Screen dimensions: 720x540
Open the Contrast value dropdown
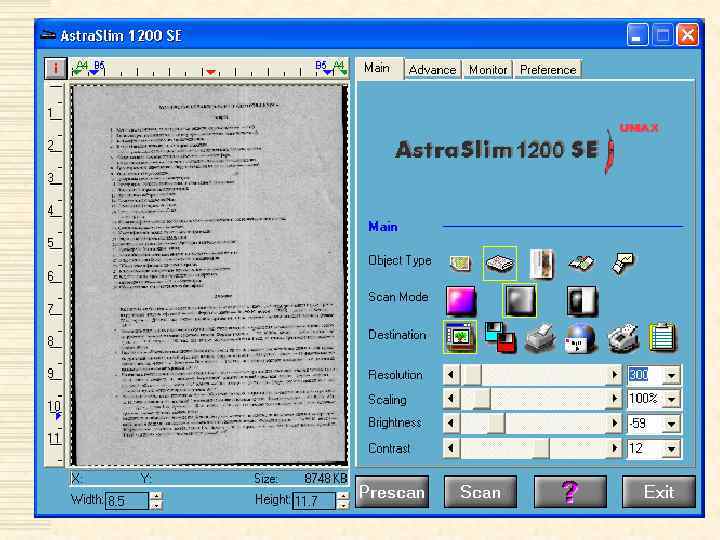[x=671, y=449]
